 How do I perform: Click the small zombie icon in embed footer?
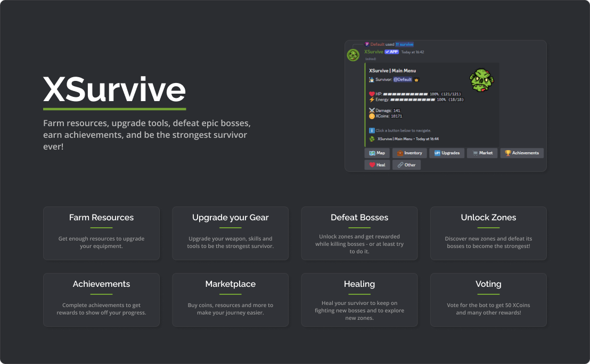tap(372, 139)
